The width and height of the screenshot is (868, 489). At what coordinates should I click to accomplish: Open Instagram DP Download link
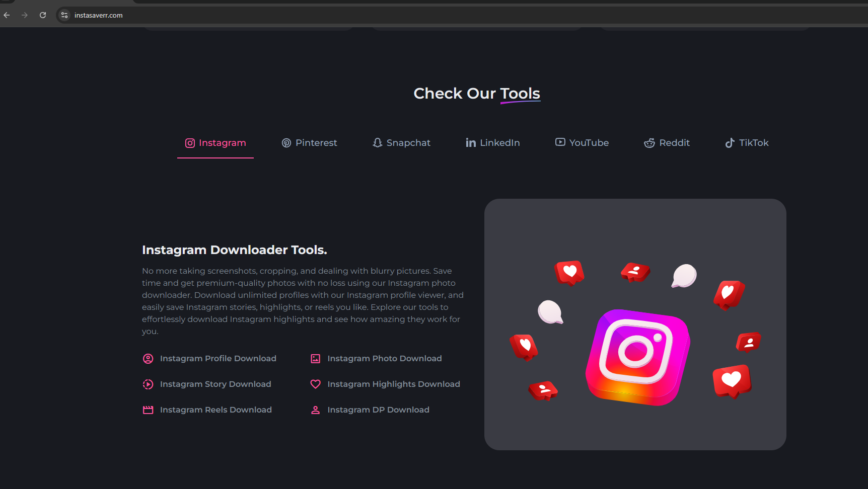pos(379,410)
